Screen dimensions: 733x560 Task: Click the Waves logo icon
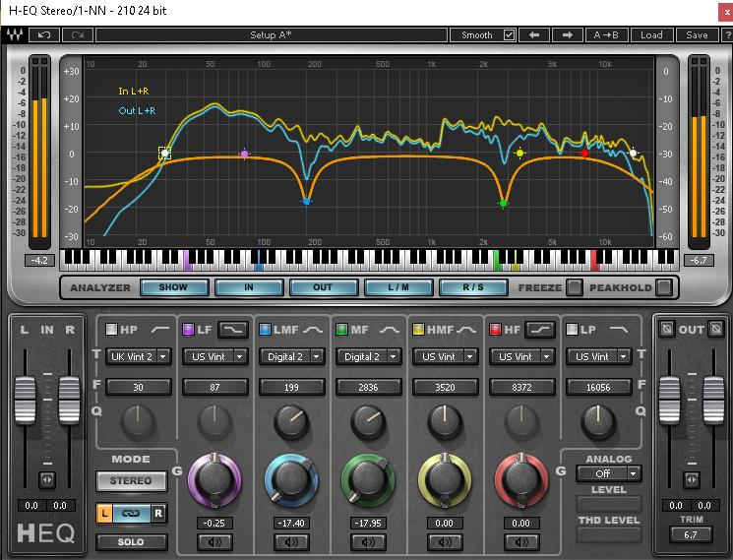[14, 35]
